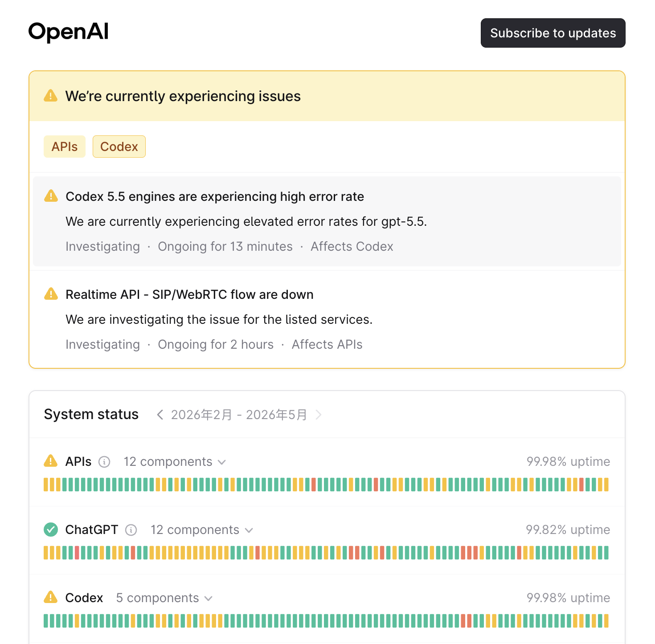Click the warning icon next to the Realtime API incident
655x644 pixels.
pos(51,294)
